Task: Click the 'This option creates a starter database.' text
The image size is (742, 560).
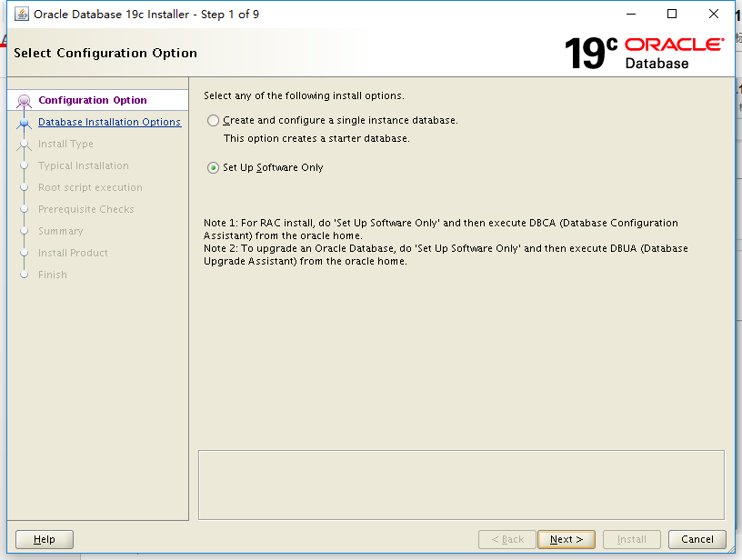Action: point(316,138)
